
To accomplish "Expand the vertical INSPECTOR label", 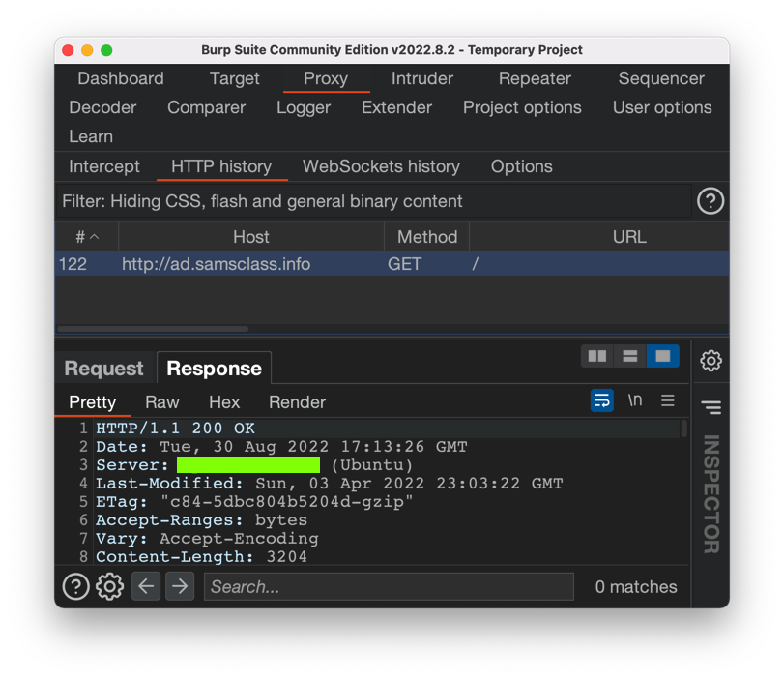I will point(711,494).
